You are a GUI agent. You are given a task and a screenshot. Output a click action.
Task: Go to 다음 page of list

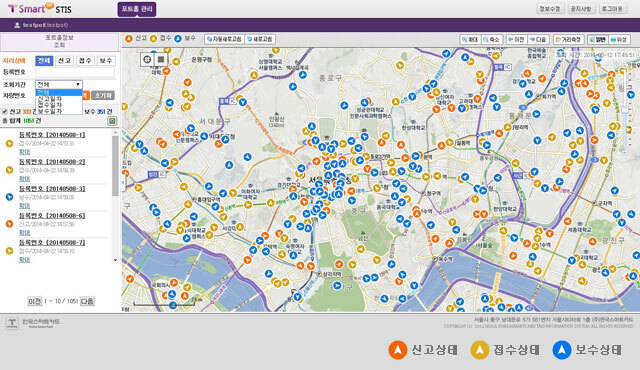click(87, 301)
